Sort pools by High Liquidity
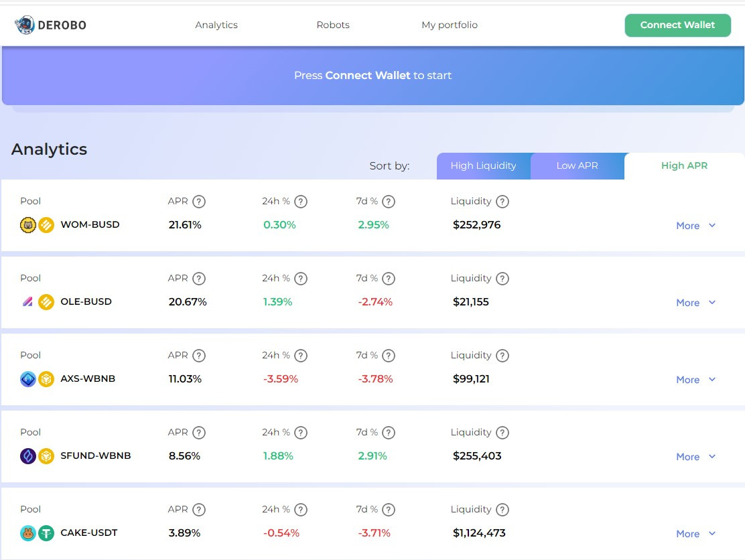Image resolution: width=745 pixels, height=560 pixels. (483, 166)
